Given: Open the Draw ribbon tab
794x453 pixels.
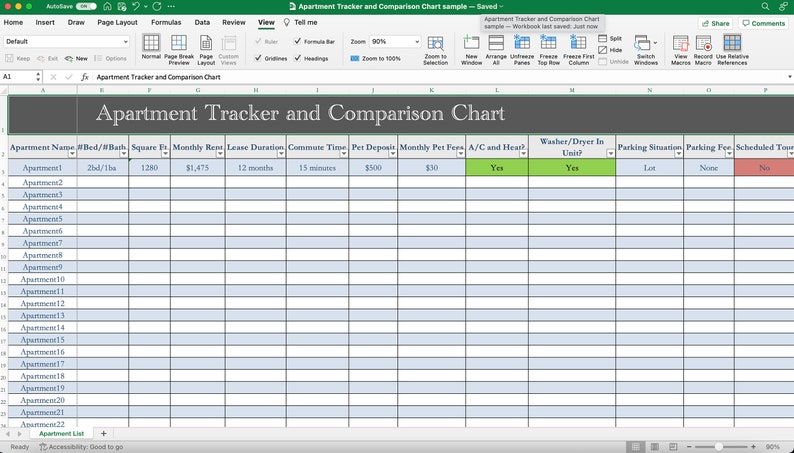Looking at the screenshot, I should click(76, 22).
